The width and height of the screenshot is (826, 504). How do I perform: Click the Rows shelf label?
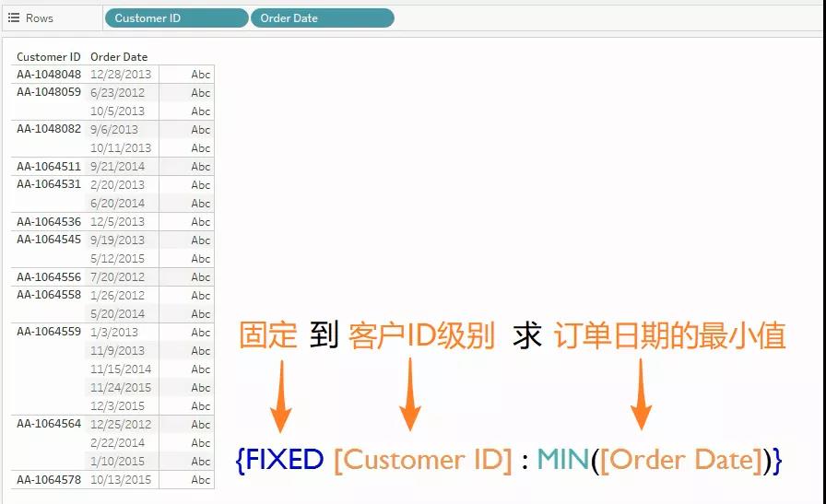tap(40, 18)
